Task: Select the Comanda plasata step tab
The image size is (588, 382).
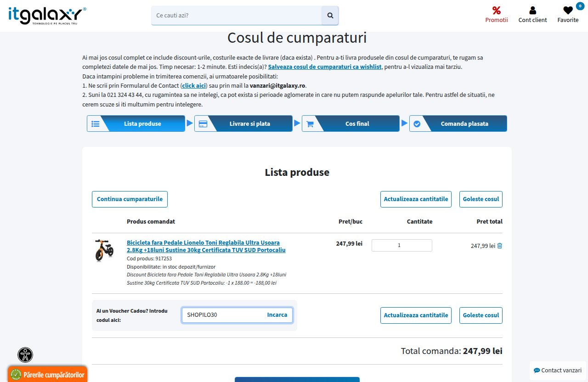Action: click(458, 124)
